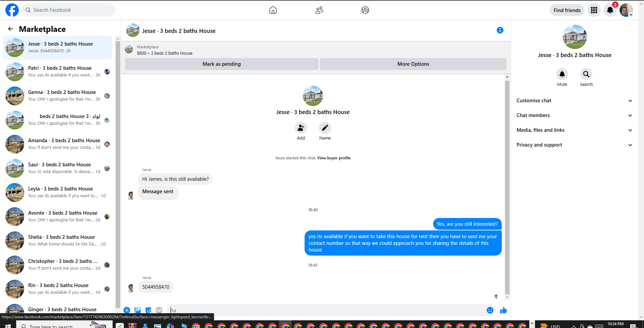Open the Genna conversation
644x328 pixels.
click(x=57, y=96)
